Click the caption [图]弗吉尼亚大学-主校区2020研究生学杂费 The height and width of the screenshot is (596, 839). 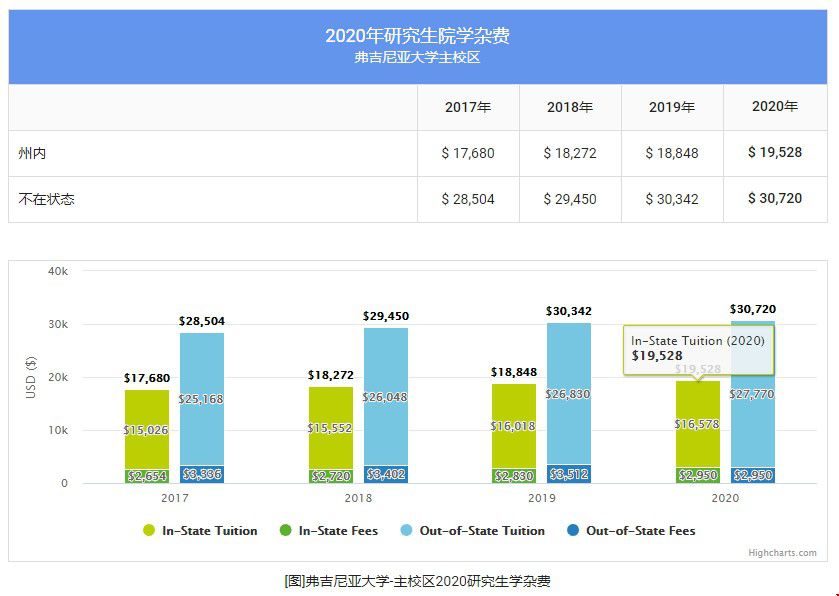click(x=417, y=581)
